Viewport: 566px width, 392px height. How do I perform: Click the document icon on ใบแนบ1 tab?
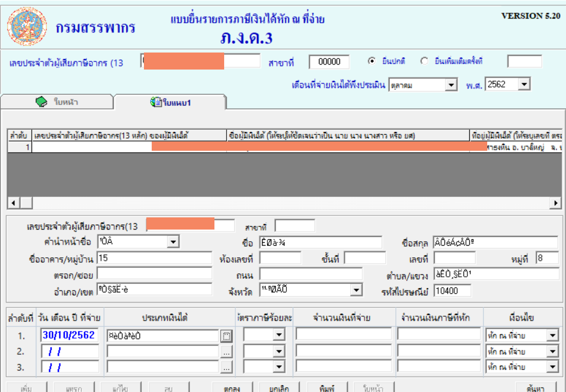[156, 102]
